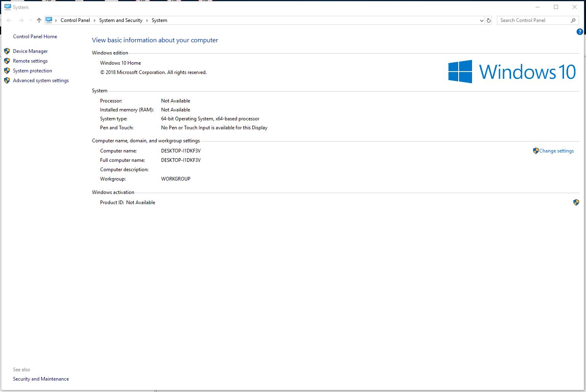Expand the chevron before Control Panel breadcrumb
Image resolution: width=586 pixels, height=392 pixels.
pyautogui.click(x=56, y=20)
